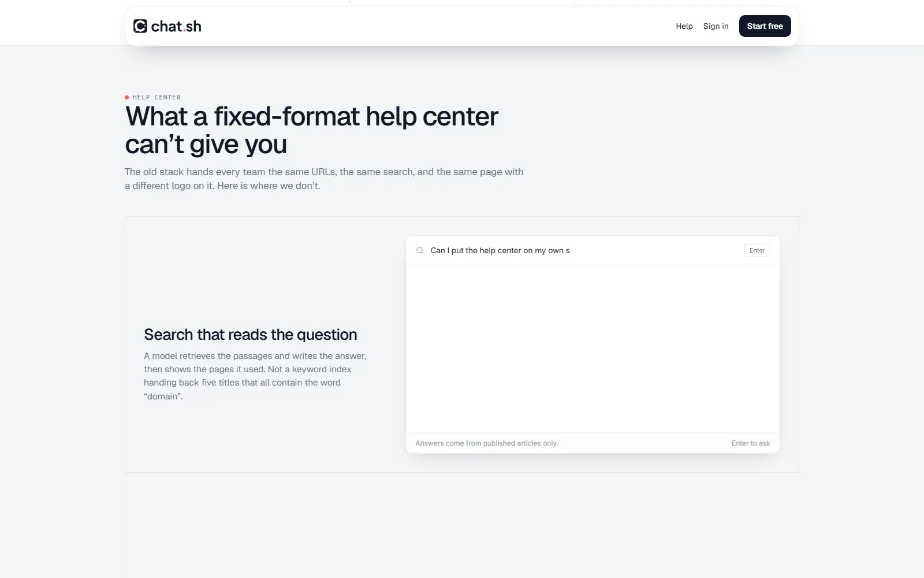
Task: Click the paragraph starting "A model retrieves the passages"
Action: [255, 376]
